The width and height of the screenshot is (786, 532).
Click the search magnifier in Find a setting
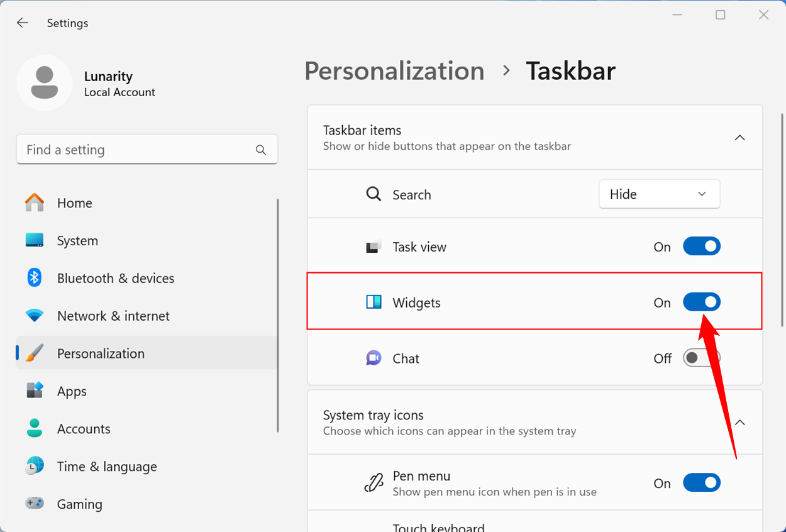click(261, 150)
